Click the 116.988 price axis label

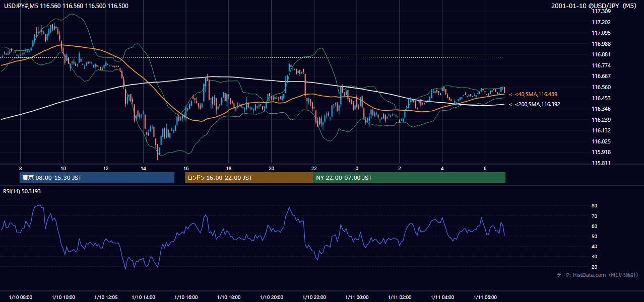point(601,44)
